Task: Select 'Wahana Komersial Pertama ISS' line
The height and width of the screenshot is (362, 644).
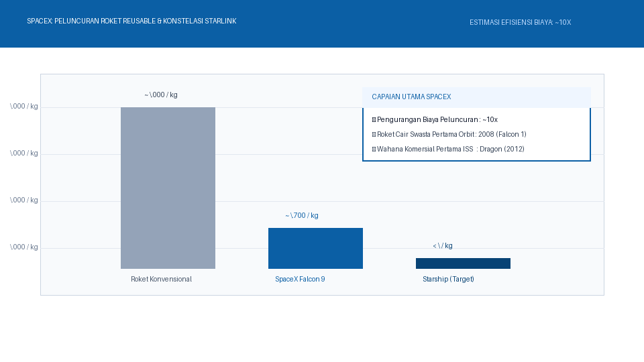Action: coord(448,149)
